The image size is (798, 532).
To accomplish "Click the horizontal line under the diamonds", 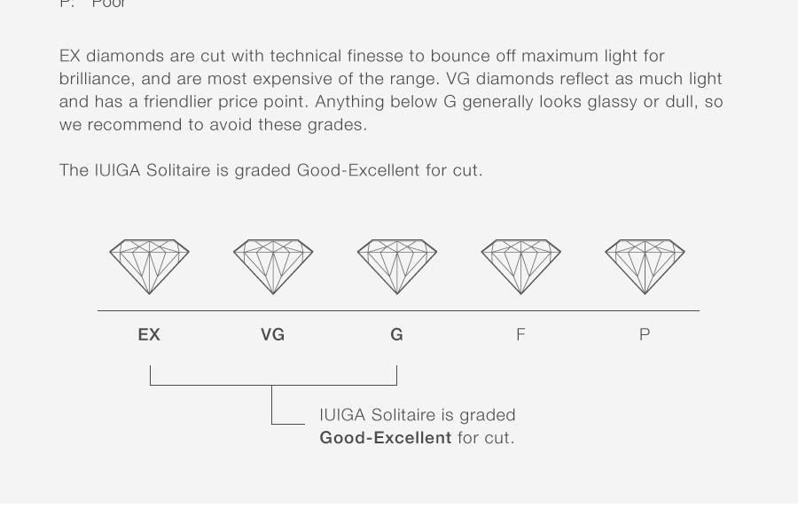I will [398, 310].
